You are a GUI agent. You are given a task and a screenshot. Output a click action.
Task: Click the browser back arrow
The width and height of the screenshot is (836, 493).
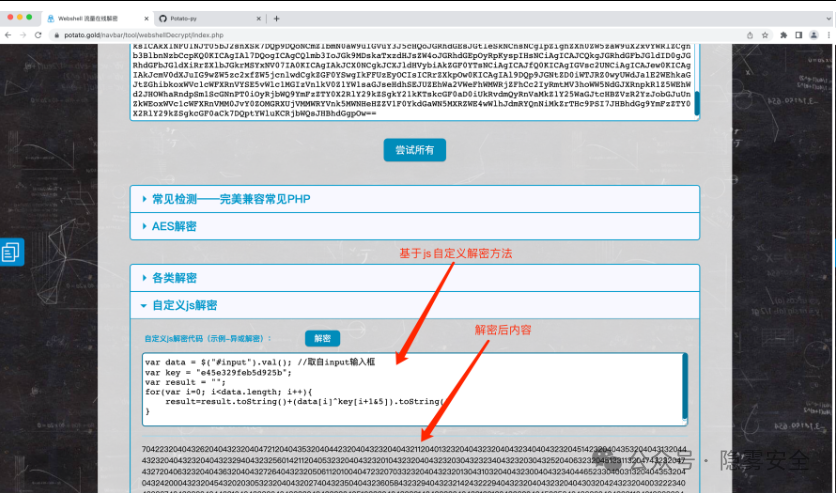[8, 35]
